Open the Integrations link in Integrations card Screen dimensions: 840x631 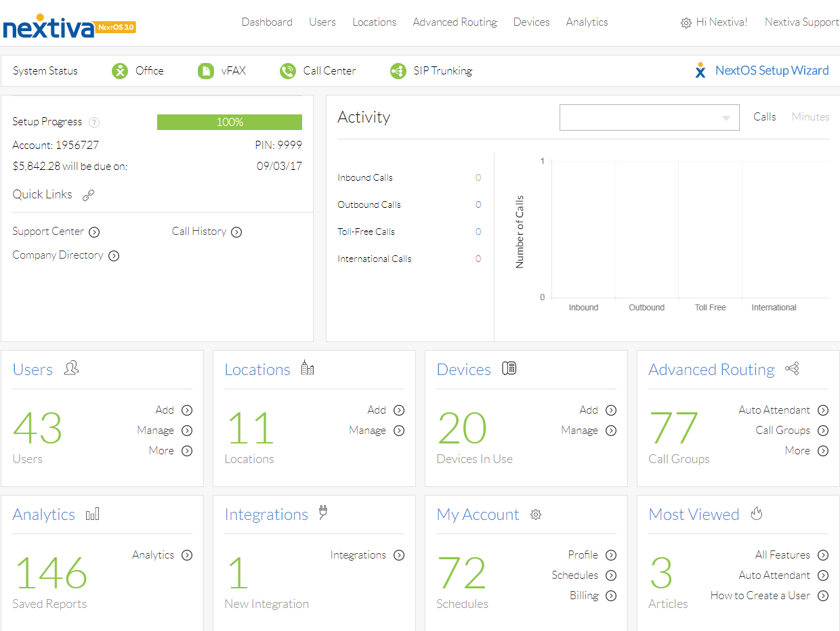pyautogui.click(x=358, y=555)
